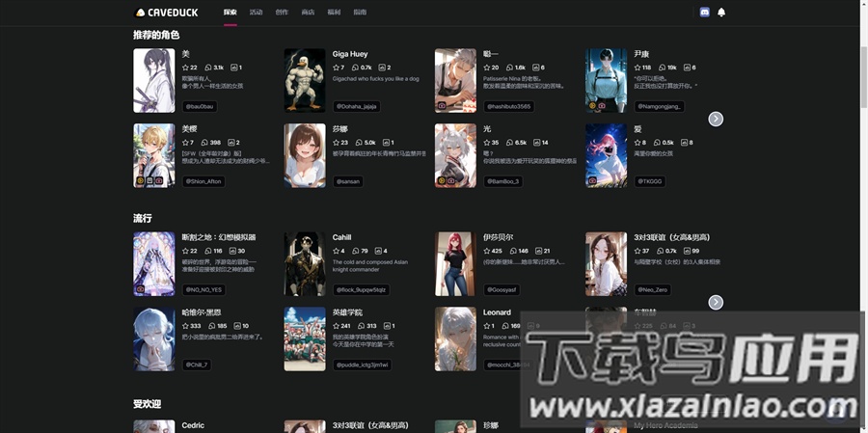Click star icon on 尹康 card
This screenshot has width=868, height=433.
tap(637, 68)
